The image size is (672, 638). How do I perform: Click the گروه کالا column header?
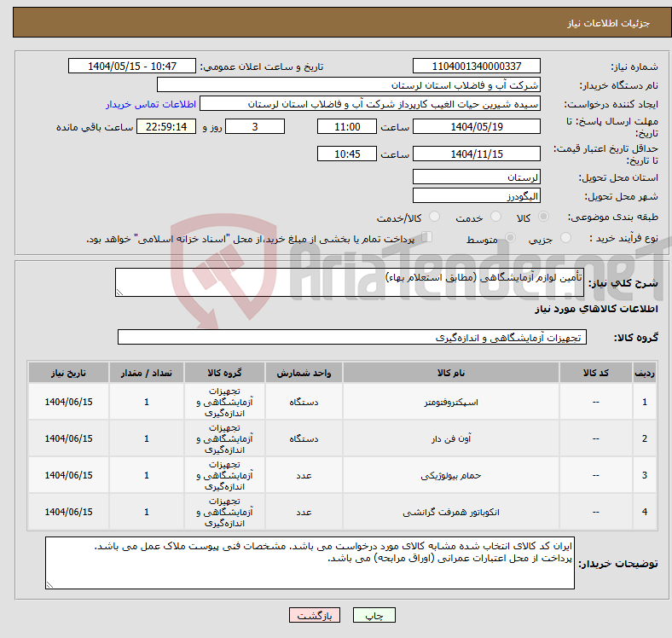coord(224,373)
